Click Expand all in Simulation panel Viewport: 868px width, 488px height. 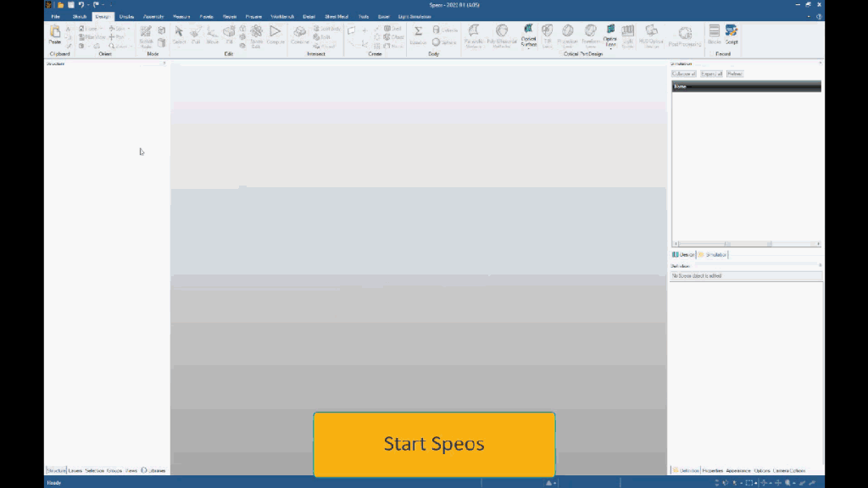(711, 74)
